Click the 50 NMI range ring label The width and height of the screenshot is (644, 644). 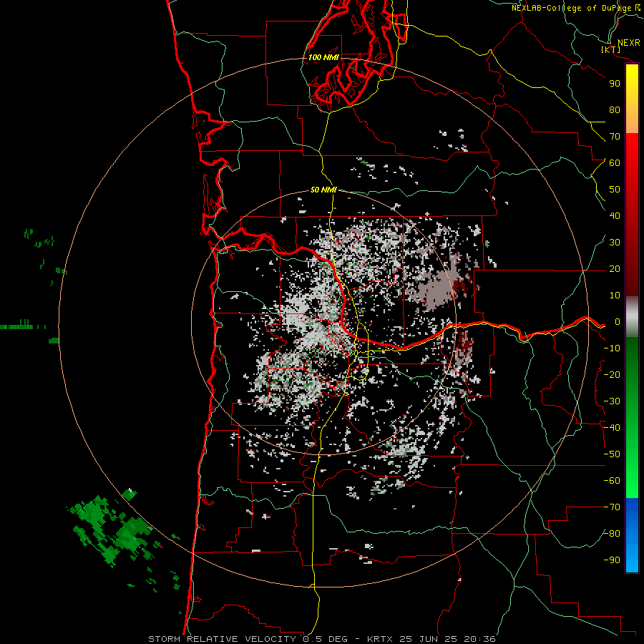[x=323, y=190]
